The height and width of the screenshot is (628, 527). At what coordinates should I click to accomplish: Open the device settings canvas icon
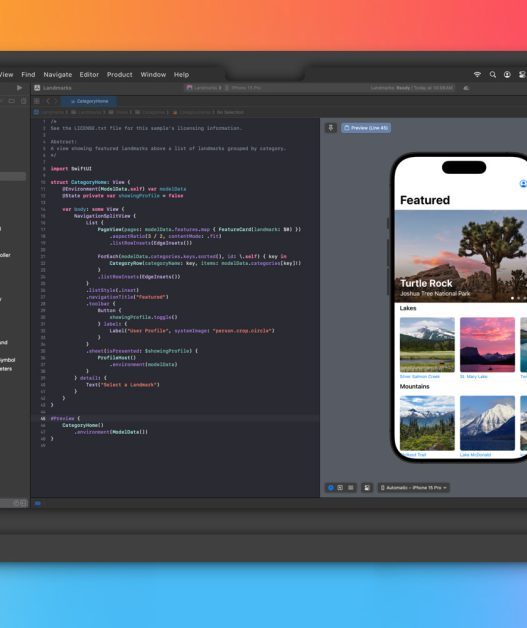click(366, 487)
